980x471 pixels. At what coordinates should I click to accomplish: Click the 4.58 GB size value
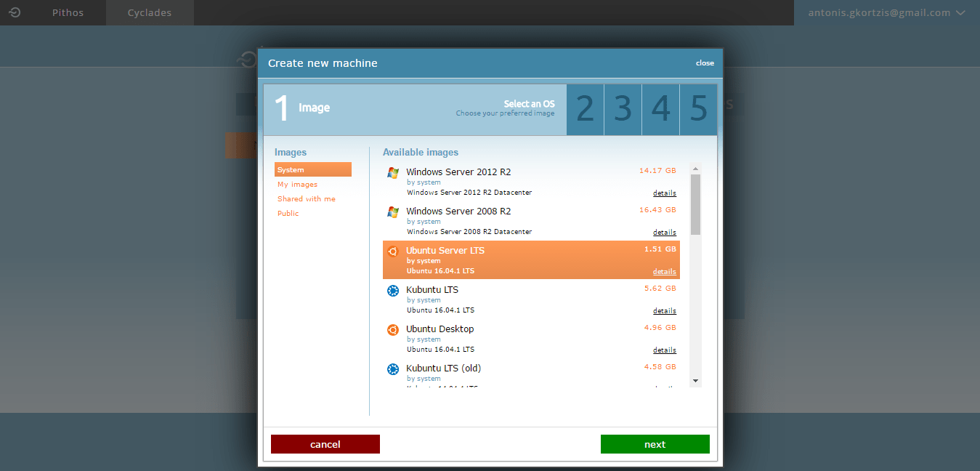tap(660, 367)
